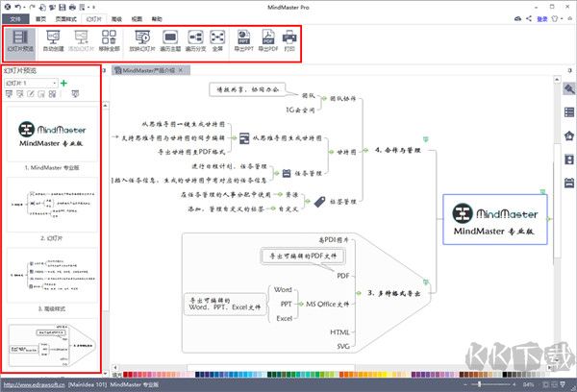The width and height of the screenshot is (577, 392).
Task: Pick the black swatch near palette end
Action: click(505, 375)
